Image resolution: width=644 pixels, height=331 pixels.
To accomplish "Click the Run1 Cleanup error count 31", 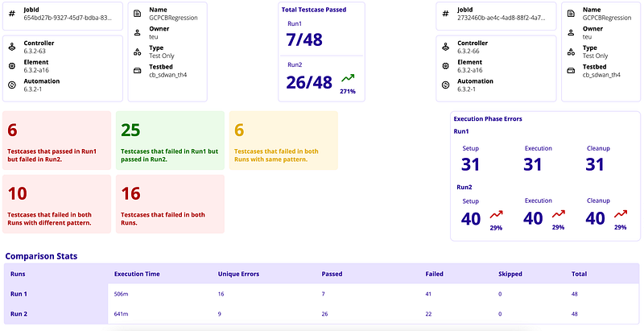I will click(595, 164).
